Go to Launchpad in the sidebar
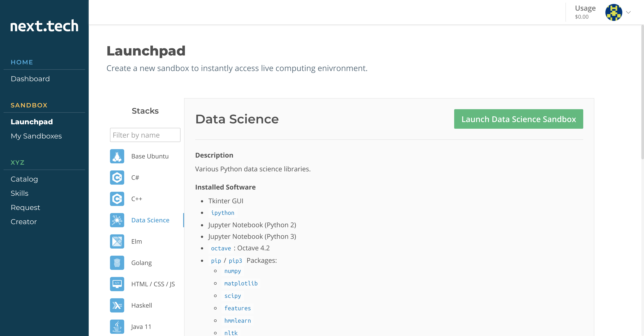 [x=32, y=122]
